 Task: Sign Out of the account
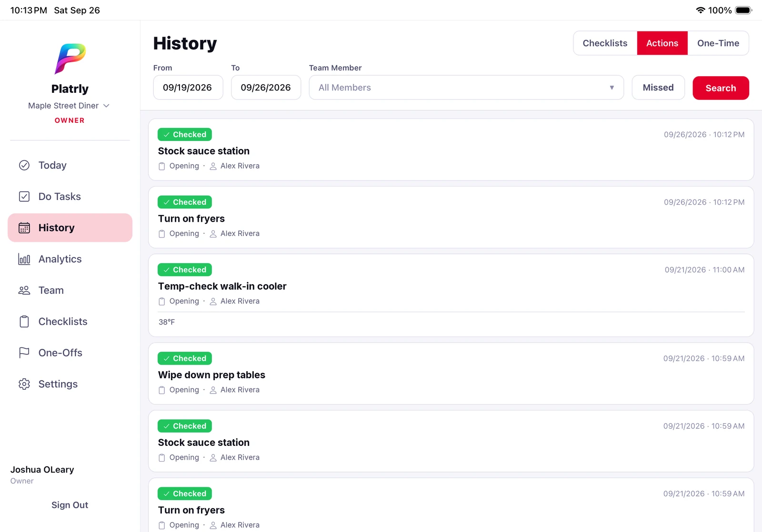70,505
